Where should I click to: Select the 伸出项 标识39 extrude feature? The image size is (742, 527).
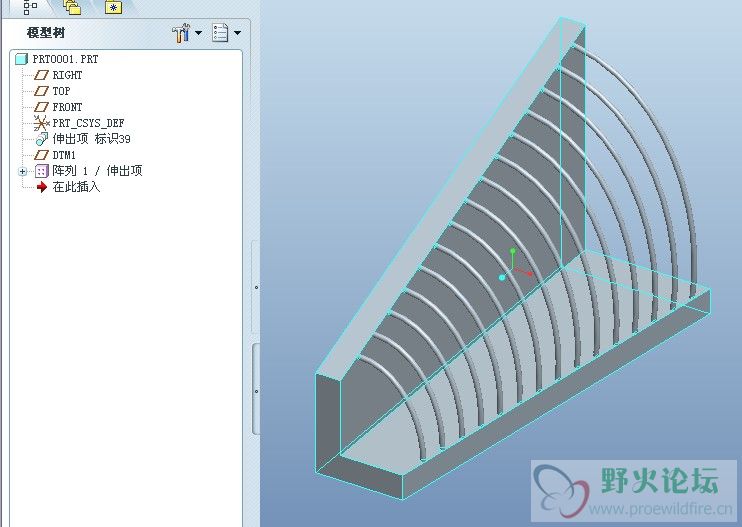[91, 139]
